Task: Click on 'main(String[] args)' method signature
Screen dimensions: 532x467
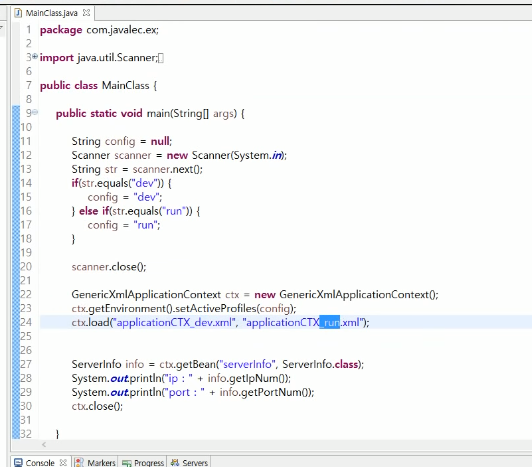Action: [x=192, y=113]
